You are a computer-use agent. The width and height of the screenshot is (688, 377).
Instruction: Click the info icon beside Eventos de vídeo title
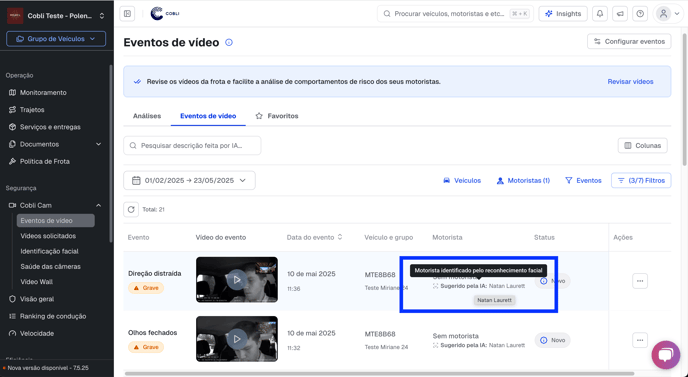pyautogui.click(x=229, y=43)
